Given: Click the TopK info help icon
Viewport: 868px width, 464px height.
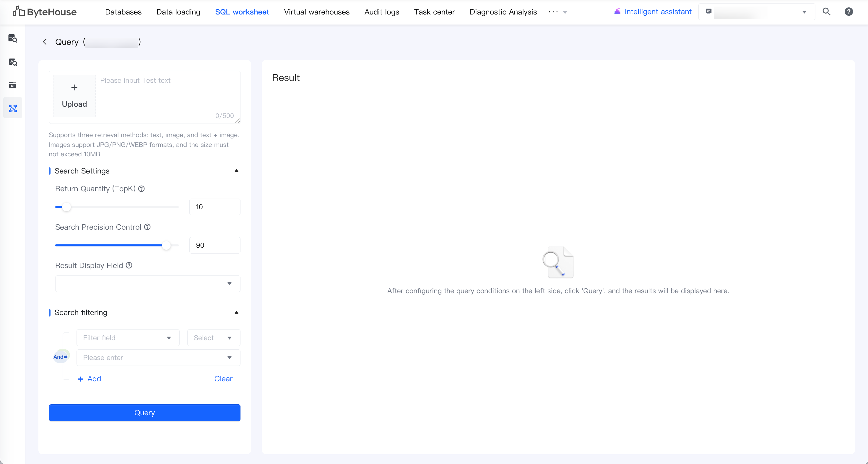Looking at the screenshot, I should point(142,189).
